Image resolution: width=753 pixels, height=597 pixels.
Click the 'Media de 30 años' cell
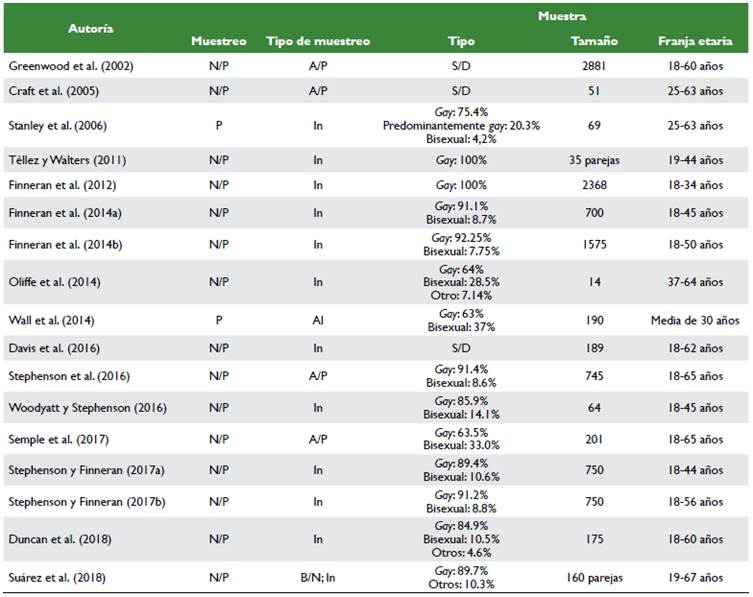click(698, 320)
